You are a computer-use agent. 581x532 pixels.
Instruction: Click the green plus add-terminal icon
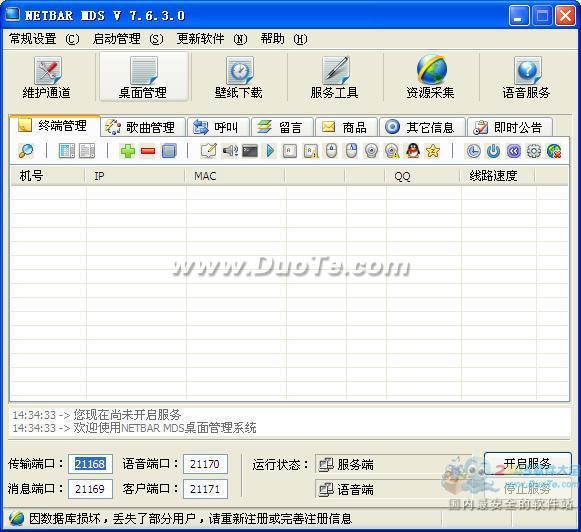point(128,151)
